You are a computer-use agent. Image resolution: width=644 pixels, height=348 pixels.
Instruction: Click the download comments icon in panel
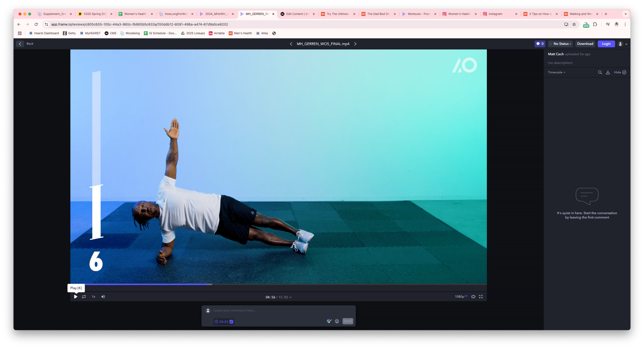tap(608, 72)
